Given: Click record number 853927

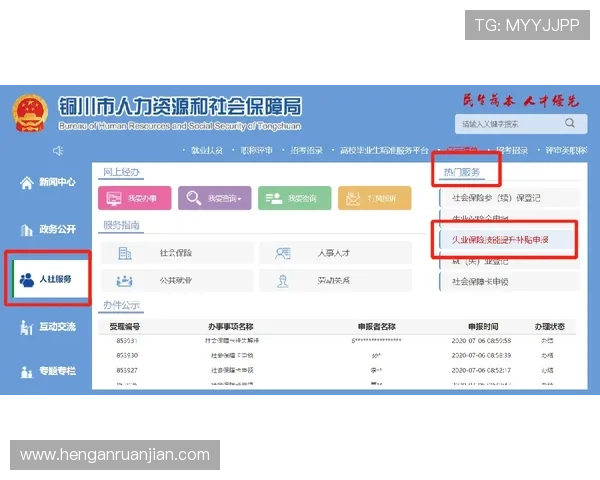Looking at the screenshot, I should click(x=127, y=371).
